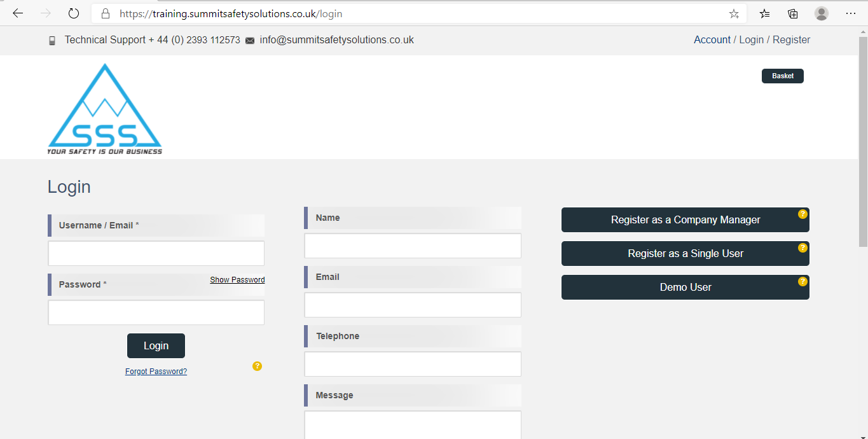Open the Register link in header
The width and height of the screenshot is (868, 439).
[791, 39]
